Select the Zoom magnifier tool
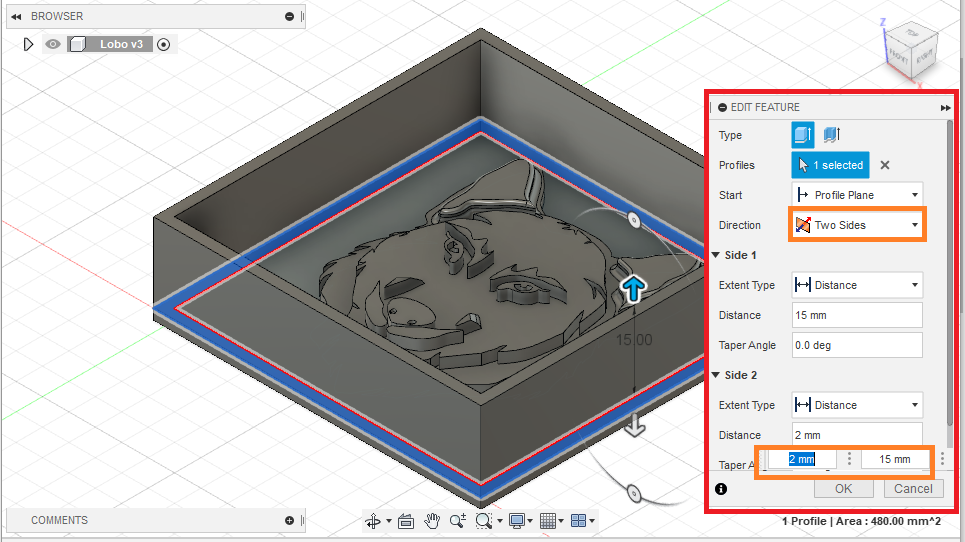This screenshot has height=542, width=965. pyautogui.click(x=457, y=521)
